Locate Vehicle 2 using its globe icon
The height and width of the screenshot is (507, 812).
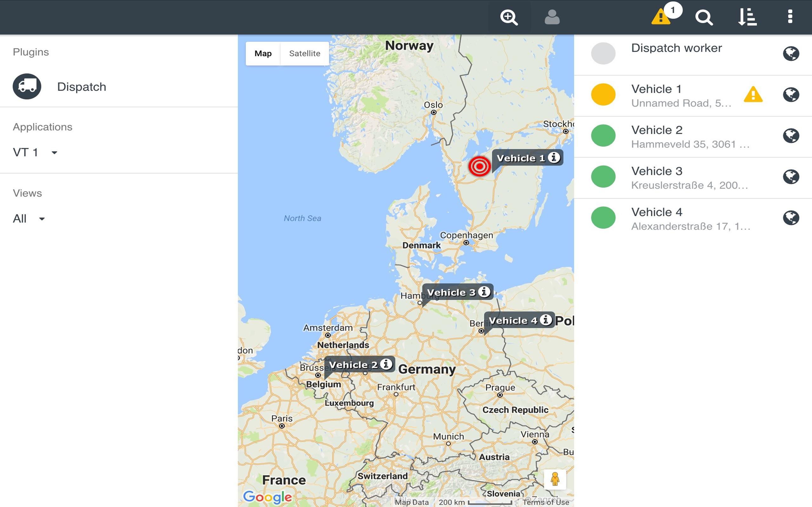click(791, 136)
